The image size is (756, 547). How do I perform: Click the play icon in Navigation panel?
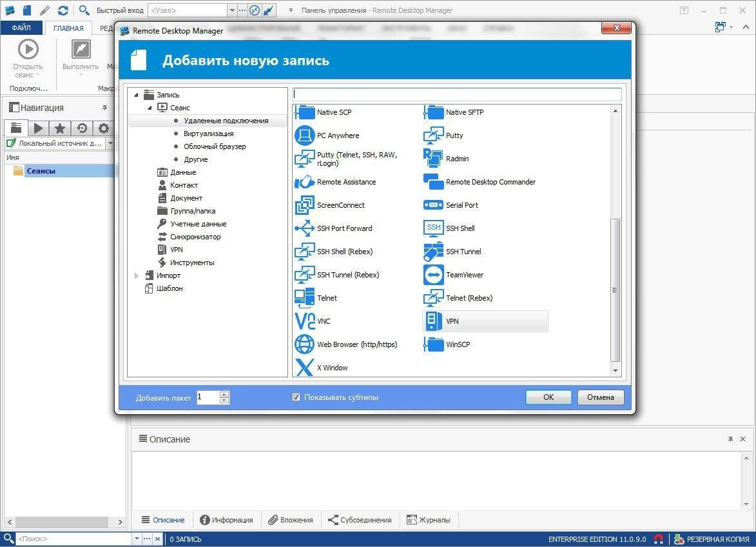coord(37,128)
